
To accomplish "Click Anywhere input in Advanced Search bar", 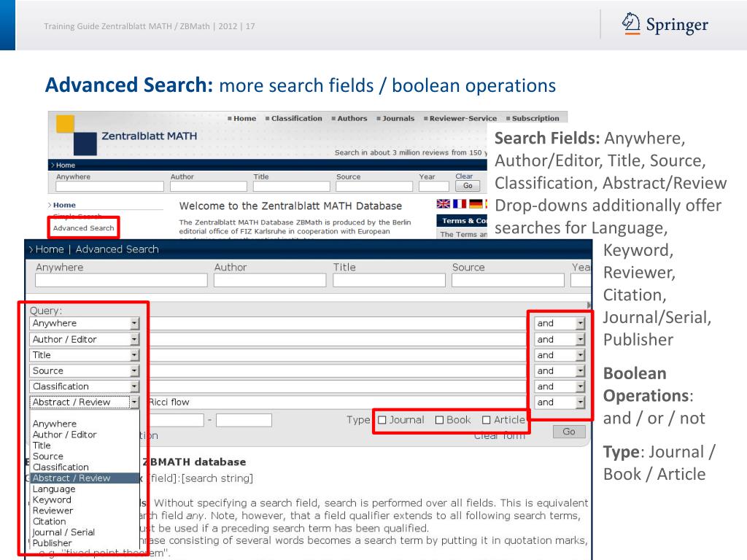I will coord(121,281).
